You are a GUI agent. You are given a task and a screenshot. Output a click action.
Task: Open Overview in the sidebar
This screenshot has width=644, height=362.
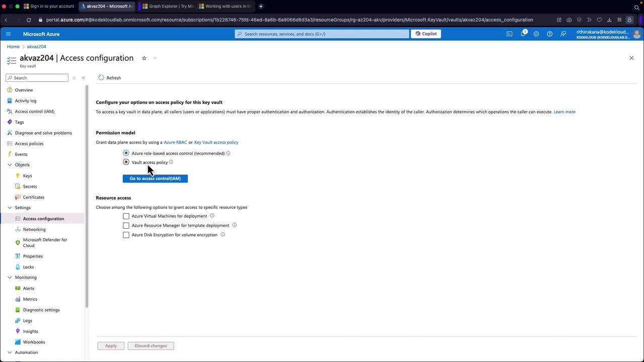pos(24,90)
